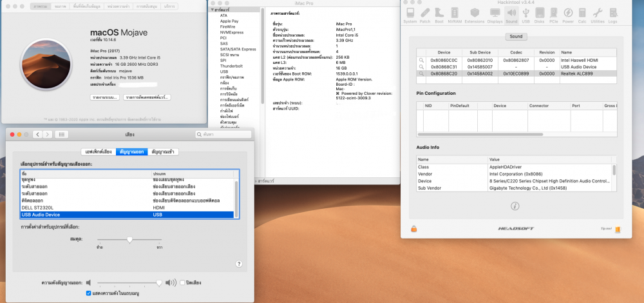Open help in Sound preferences
Viewport: 644px width, 303px height.
(x=239, y=264)
